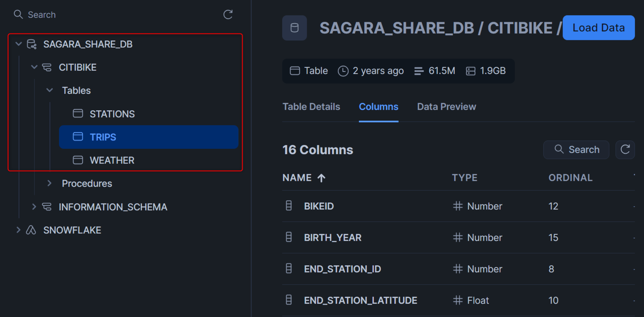Click the ascending sort arrow beside NAME
Viewport: 644px width, 317px height.
click(321, 178)
